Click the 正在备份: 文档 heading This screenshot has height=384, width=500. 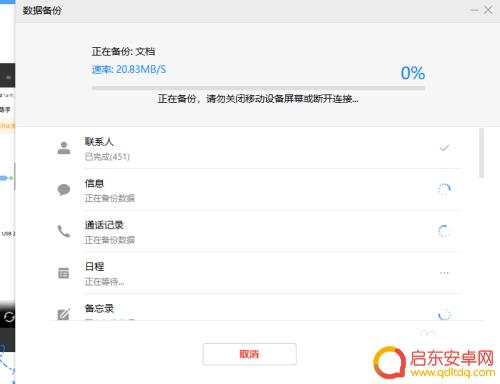(x=123, y=51)
